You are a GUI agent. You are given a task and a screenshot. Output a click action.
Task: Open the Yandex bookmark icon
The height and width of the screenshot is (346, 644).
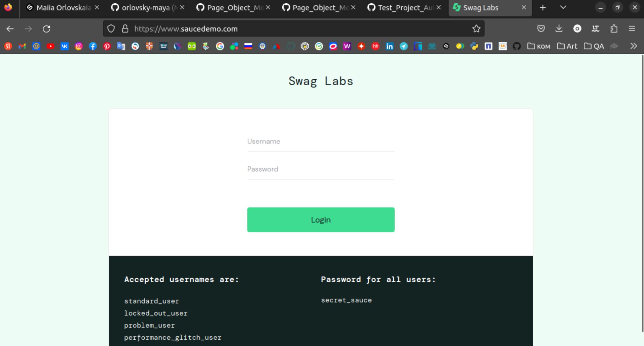coord(8,46)
